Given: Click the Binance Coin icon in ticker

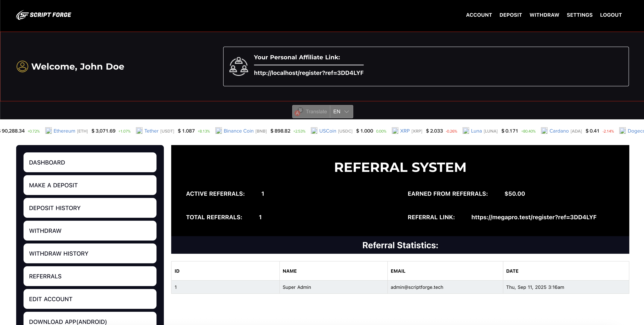Looking at the screenshot, I should [x=219, y=131].
